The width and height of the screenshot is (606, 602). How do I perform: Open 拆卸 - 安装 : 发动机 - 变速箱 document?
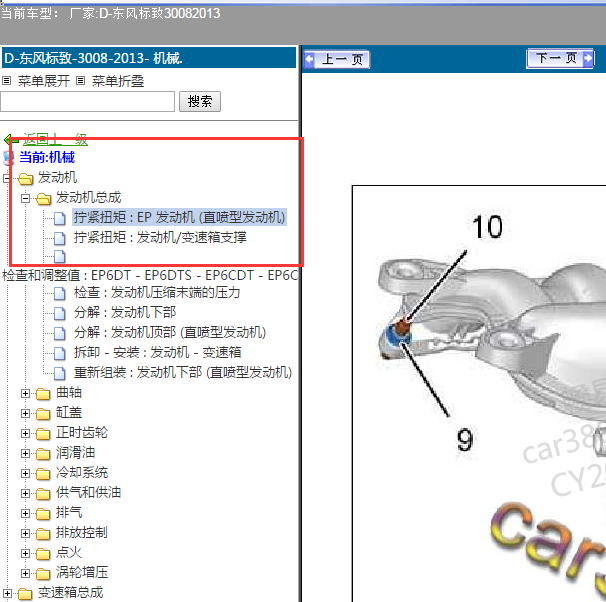158,352
